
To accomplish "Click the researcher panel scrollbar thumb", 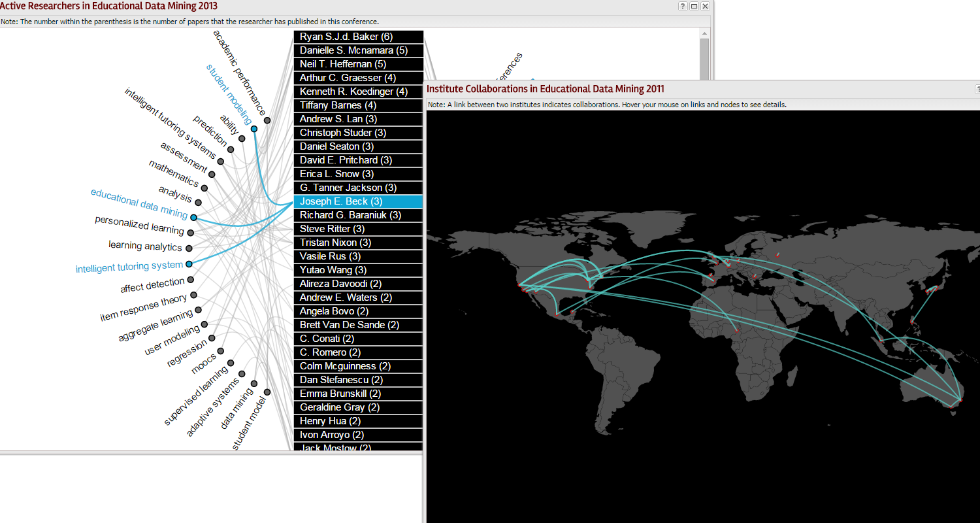I will tap(704, 59).
